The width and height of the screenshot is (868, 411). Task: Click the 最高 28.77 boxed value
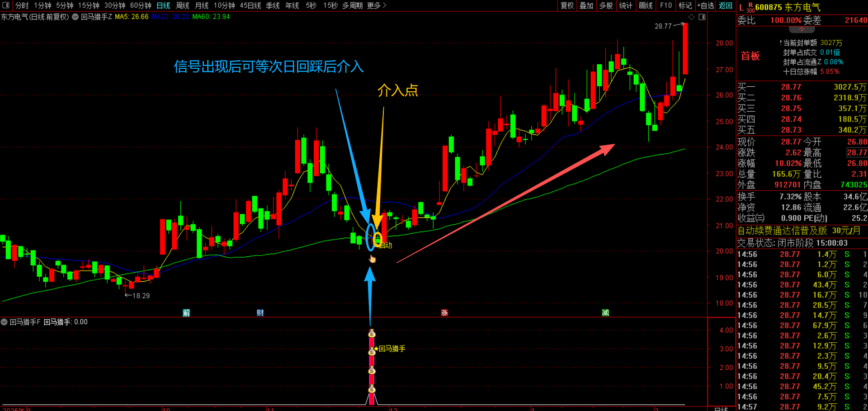(x=857, y=153)
